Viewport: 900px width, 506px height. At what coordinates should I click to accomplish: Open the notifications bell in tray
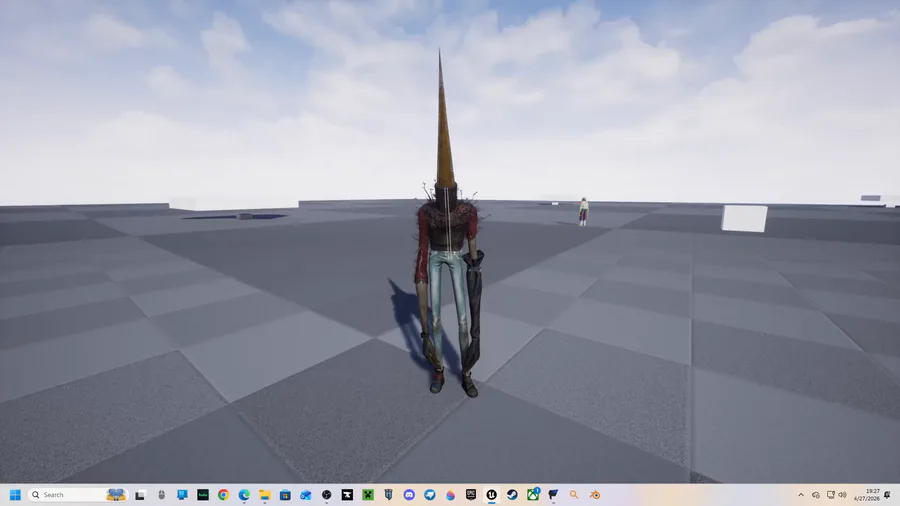(x=887, y=495)
